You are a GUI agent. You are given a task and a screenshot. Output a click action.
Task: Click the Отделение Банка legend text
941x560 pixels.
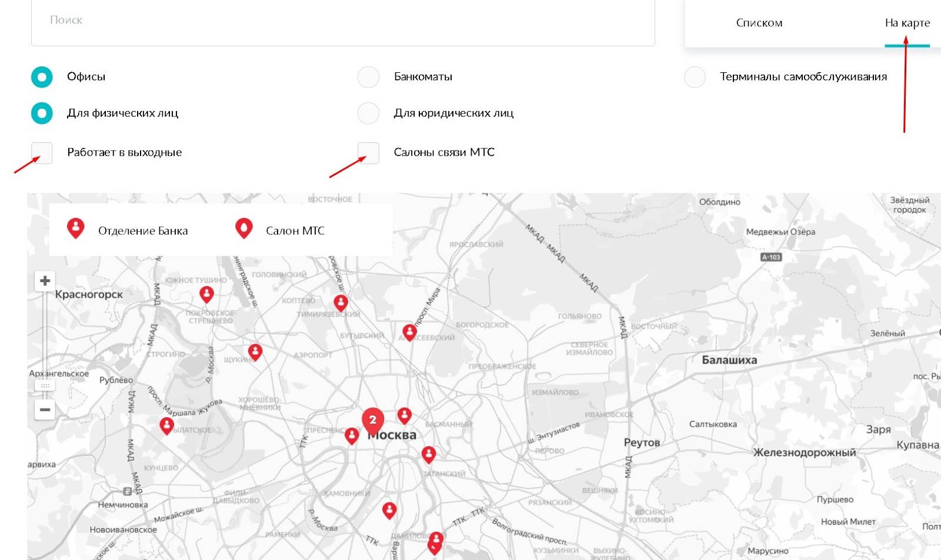click(x=143, y=231)
